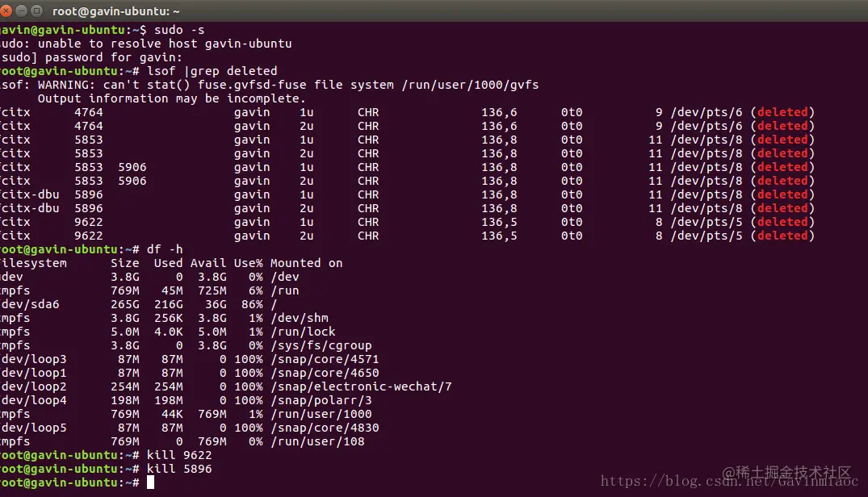This screenshot has width=868, height=497.
Task: Click the "/snap/core/4650" mount point
Action: (325, 374)
